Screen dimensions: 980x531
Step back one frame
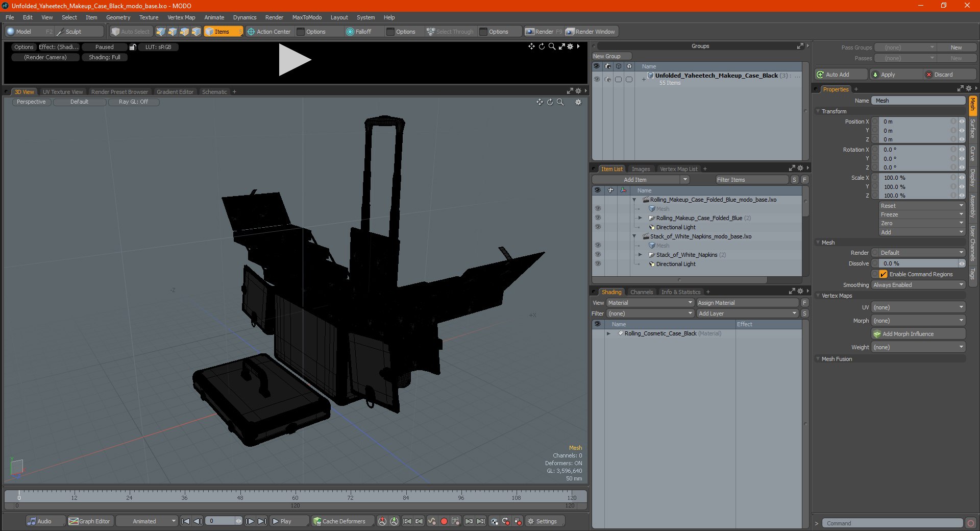point(198,521)
